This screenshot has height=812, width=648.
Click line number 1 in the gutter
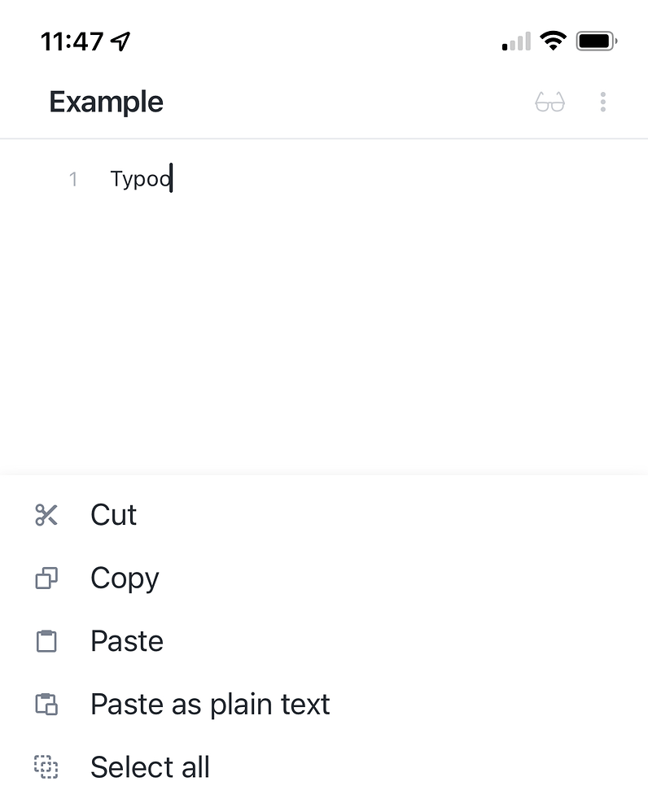(x=73, y=179)
